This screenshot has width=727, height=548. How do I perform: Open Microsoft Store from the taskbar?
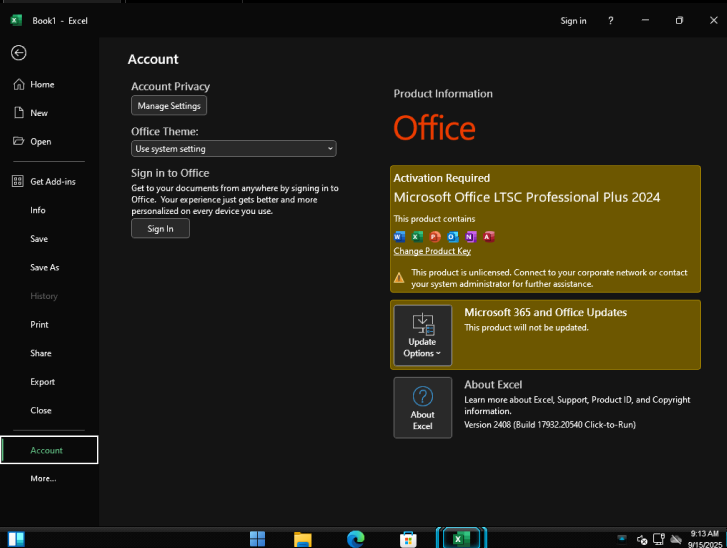click(408, 539)
